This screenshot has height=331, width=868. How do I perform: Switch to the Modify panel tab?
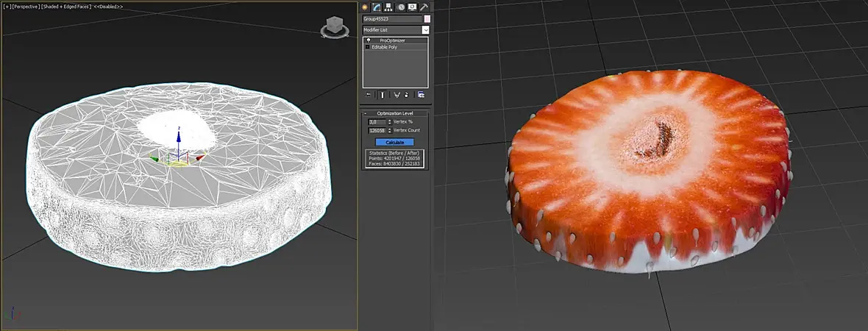pos(377,7)
